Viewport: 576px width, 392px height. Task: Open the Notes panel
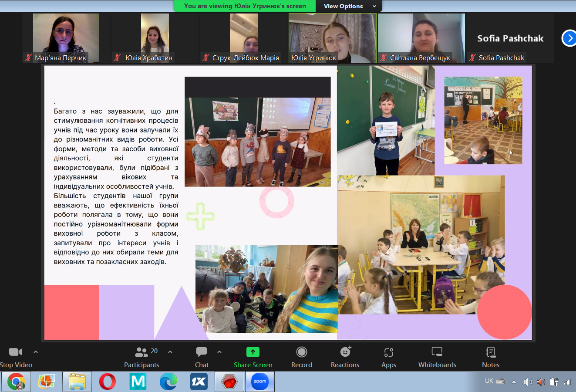tap(490, 357)
